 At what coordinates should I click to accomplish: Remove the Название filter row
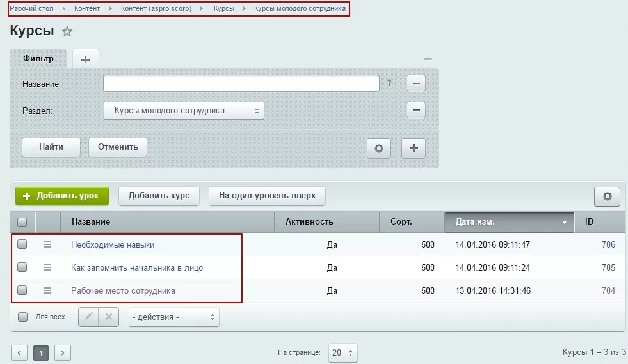pyautogui.click(x=416, y=83)
